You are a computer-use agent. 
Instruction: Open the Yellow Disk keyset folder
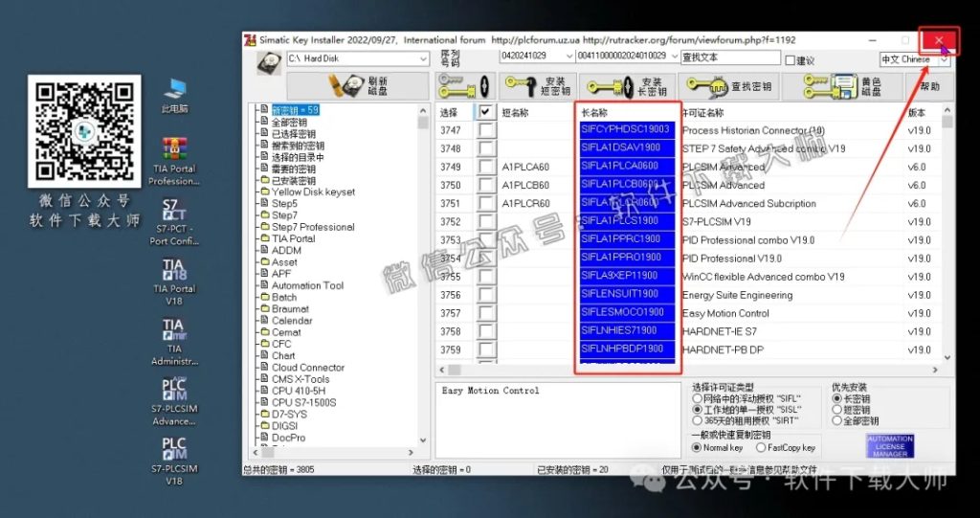[x=313, y=192]
